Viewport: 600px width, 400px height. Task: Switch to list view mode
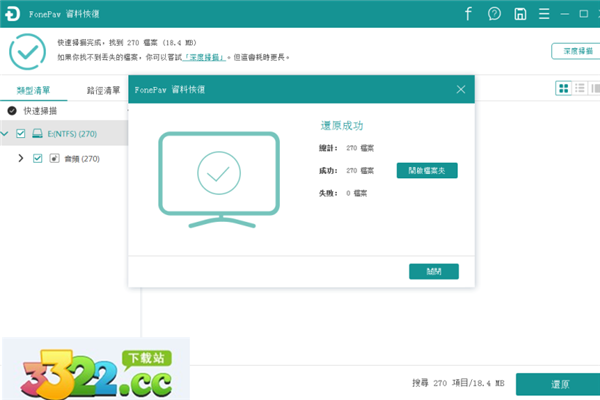(x=579, y=89)
